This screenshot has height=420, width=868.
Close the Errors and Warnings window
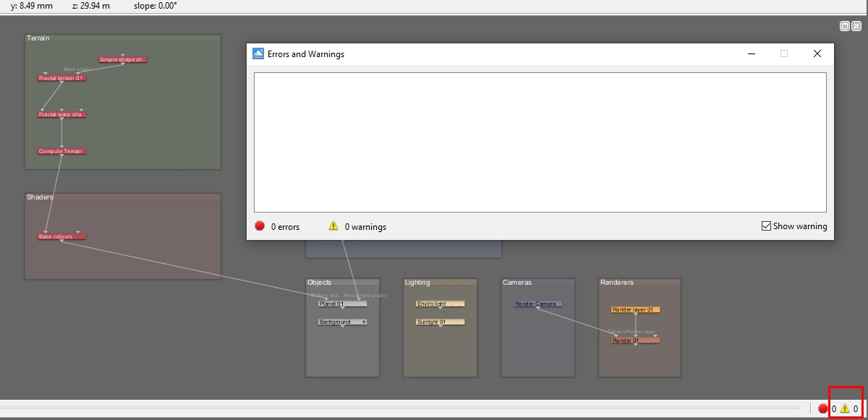(x=817, y=53)
